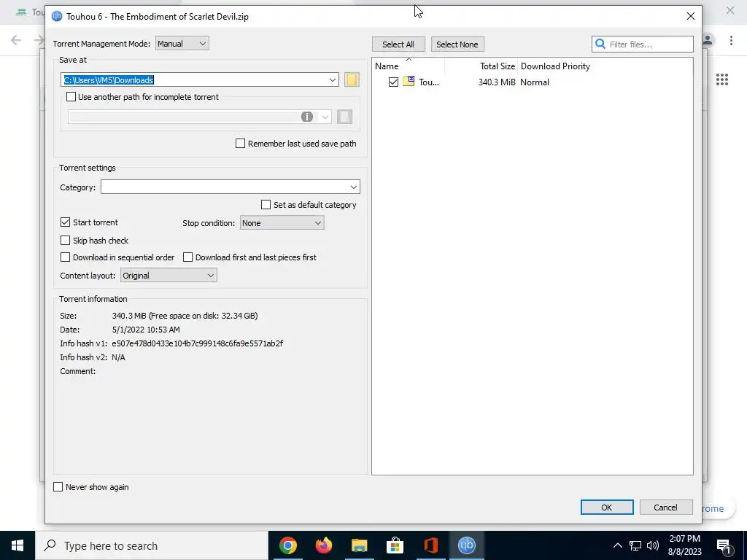The image size is (747, 560).
Task: Check Remember last used save path
Action: click(241, 144)
